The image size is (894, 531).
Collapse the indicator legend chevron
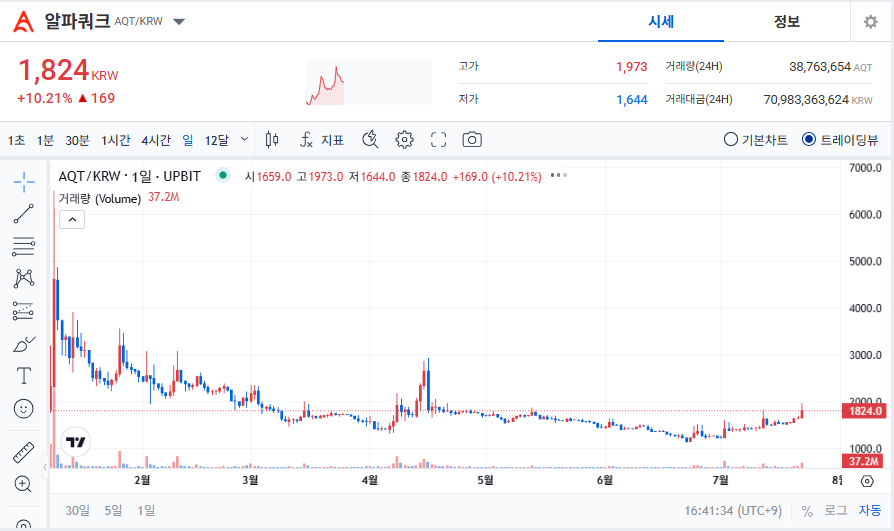pos(72,220)
